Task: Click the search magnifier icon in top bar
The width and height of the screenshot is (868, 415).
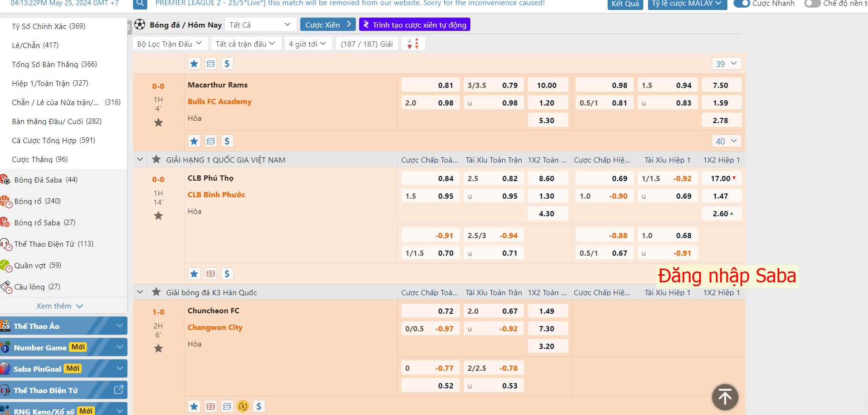Action: [x=140, y=4]
